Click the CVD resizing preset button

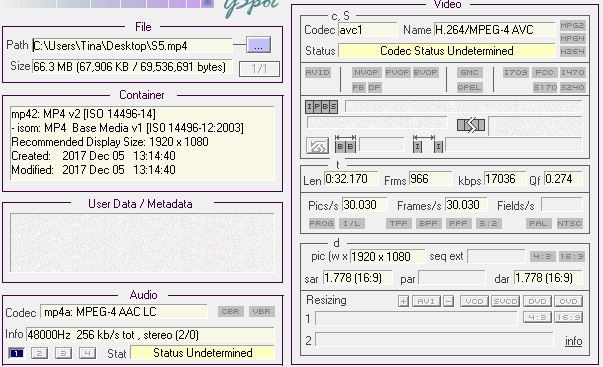(568, 301)
